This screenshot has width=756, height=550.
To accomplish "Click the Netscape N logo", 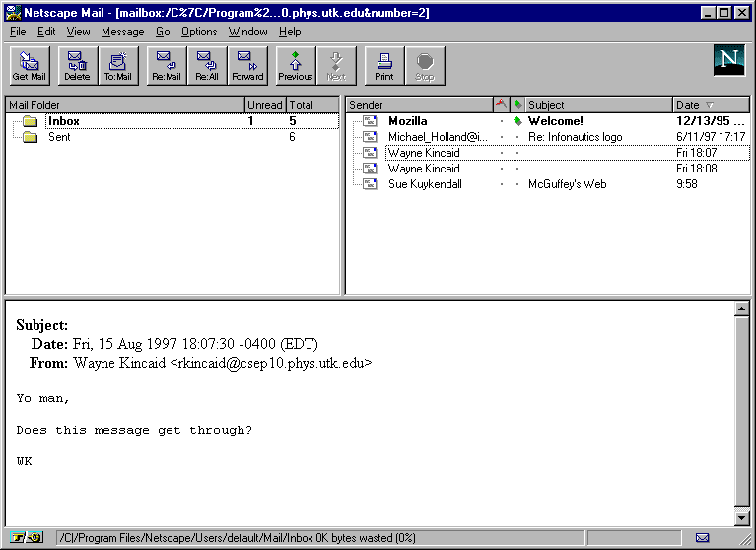I will [728, 61].
